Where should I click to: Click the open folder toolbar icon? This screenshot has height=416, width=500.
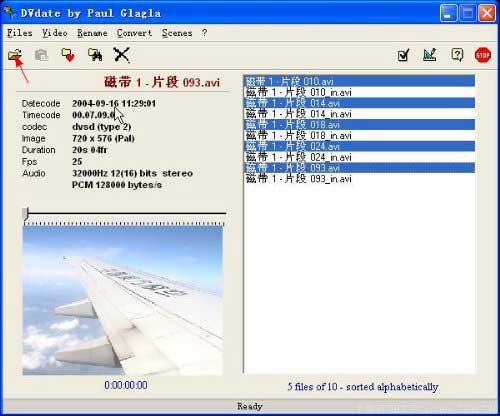tap(15, 55)
